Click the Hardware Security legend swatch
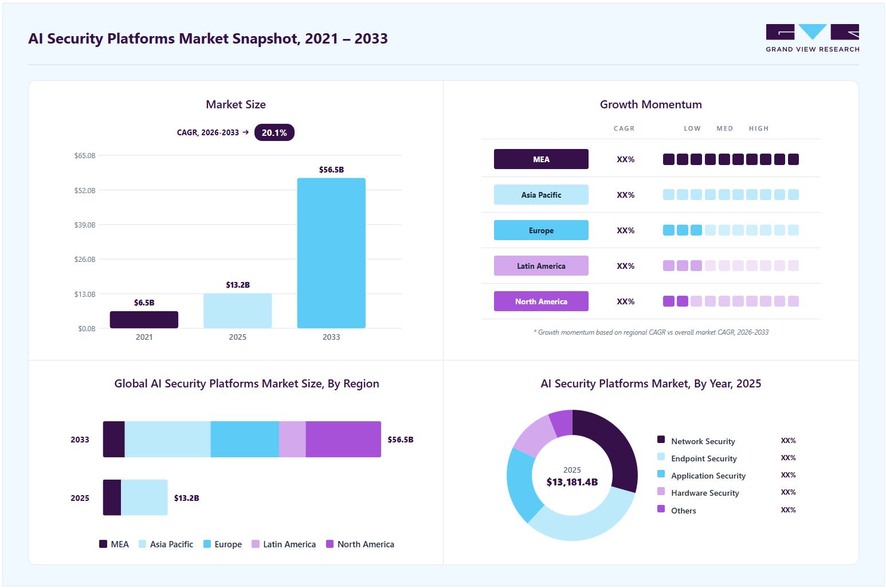 click(661, 491)
